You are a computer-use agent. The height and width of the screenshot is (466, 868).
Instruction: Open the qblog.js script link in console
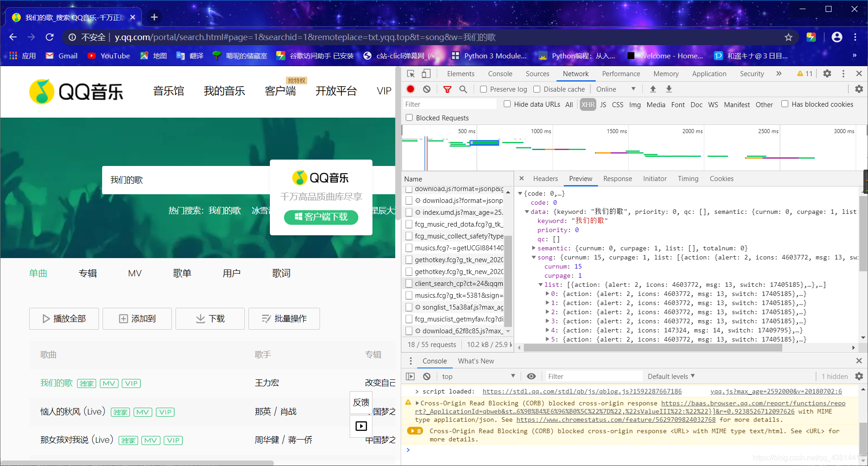[x=582, y=391]
